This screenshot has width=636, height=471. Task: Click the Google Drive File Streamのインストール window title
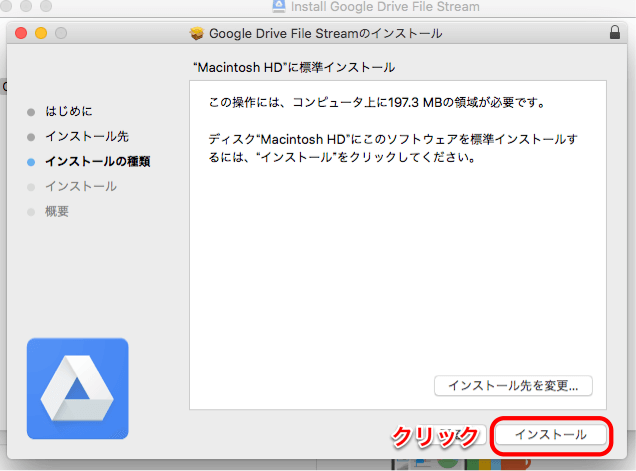[325, 33]
